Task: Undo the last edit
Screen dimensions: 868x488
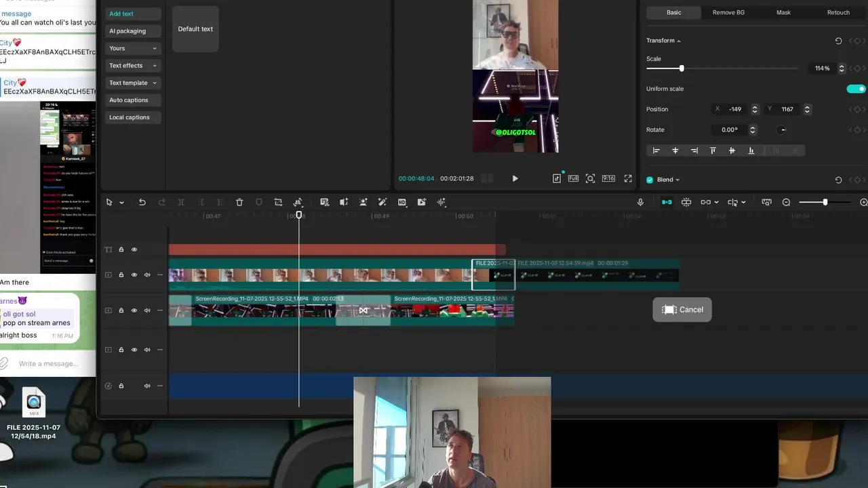Action: point(142,202)
